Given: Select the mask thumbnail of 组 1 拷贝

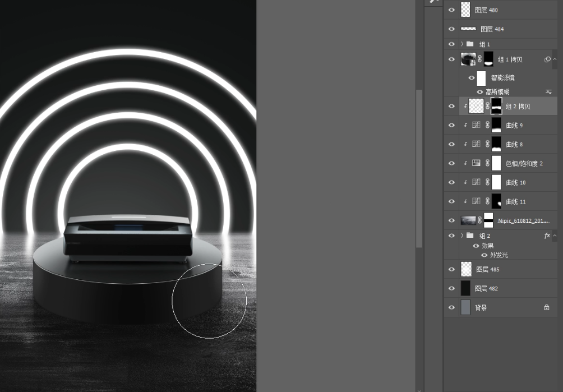Looking at the screenshot, I should point(488,59).
